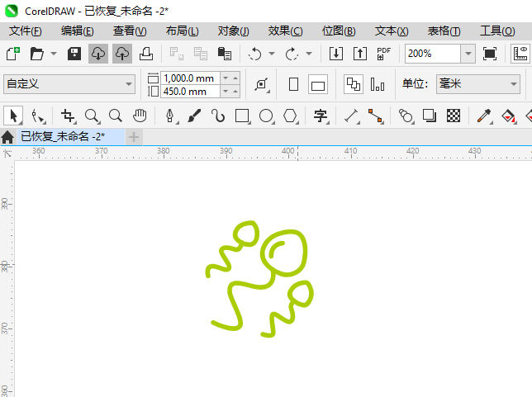Select the Polygon tool
Viewport: 532px width, 397px height.
click(x=291, y=116)
